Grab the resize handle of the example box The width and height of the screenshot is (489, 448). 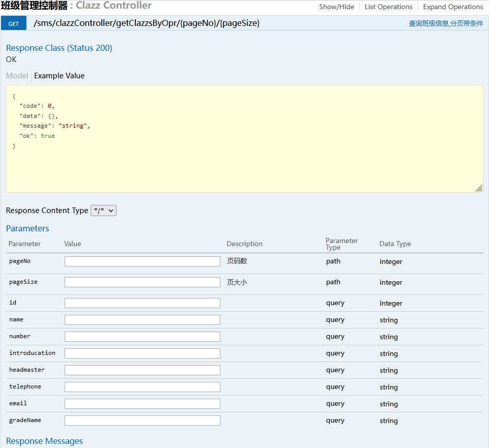pos(479,188)
